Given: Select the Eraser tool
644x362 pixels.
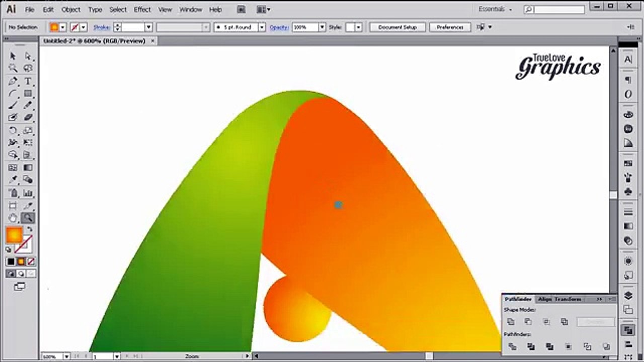Looking at the screenshot, I should pos(28,118).
